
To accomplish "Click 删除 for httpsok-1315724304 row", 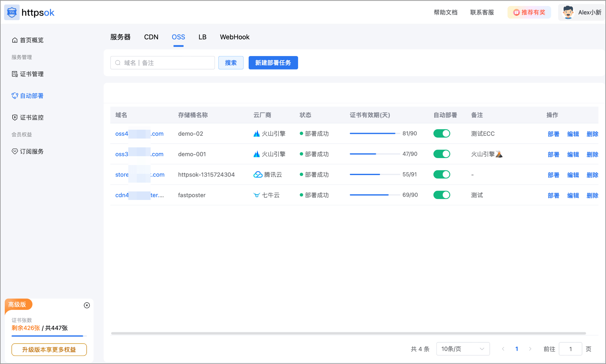I will [592, 175].
